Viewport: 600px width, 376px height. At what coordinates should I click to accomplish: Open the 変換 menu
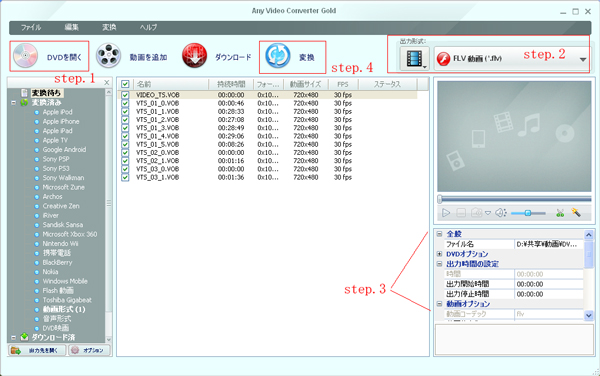tap(109, 28)
